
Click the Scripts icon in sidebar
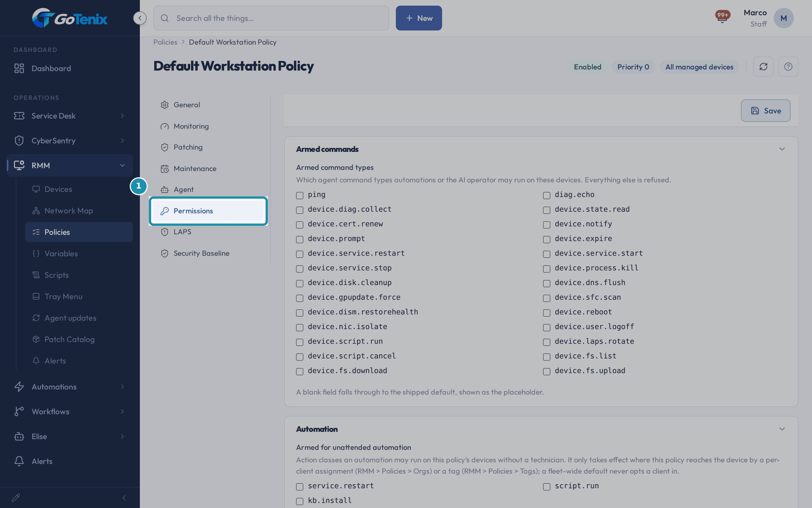click(x=36, y=275)
